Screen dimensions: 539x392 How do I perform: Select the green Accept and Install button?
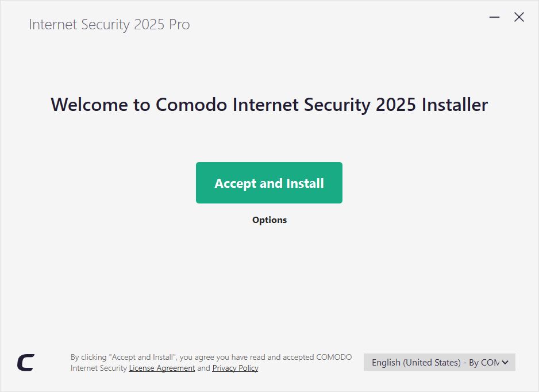tap(269, 183)
